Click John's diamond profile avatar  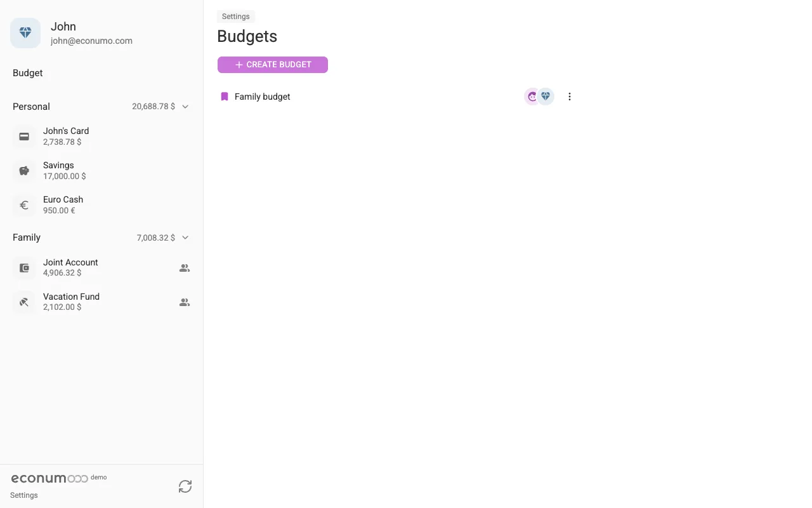(25, 33)
